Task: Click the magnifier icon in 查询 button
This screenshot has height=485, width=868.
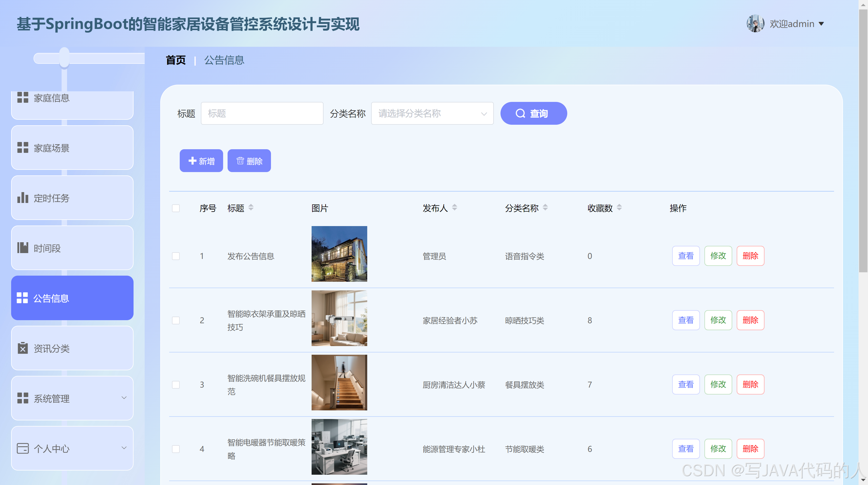Action: [x=520, y=113]
